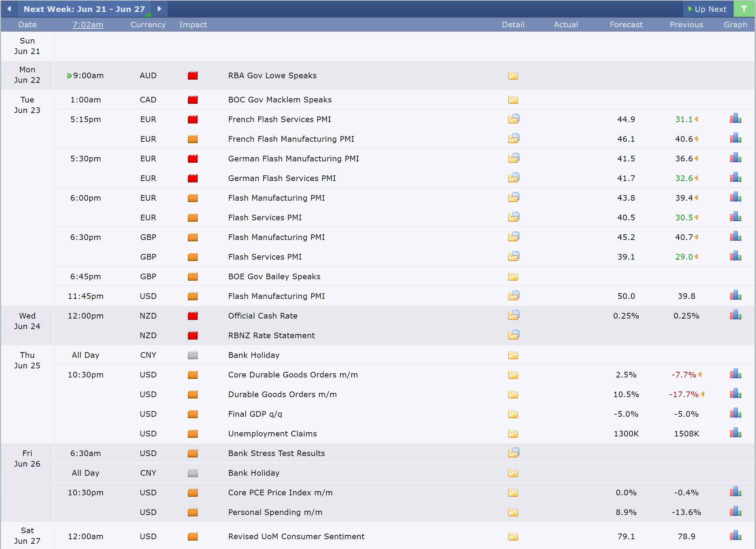This screenshot has height=549, width=756.
Task: Open detail folder for French Flash Manufacturing PMI
Action: 513,139
